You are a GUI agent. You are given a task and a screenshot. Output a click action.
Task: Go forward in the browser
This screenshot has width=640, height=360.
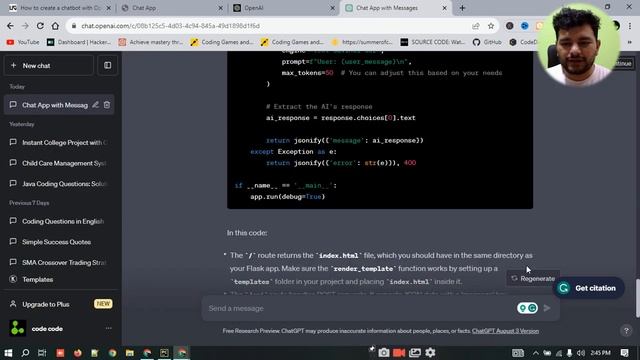pos(25,26)
